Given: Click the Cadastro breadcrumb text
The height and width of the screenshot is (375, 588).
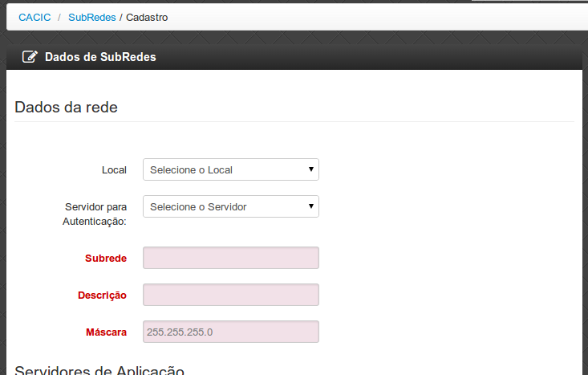Looking at the screenshot, I should pos(147,18).
